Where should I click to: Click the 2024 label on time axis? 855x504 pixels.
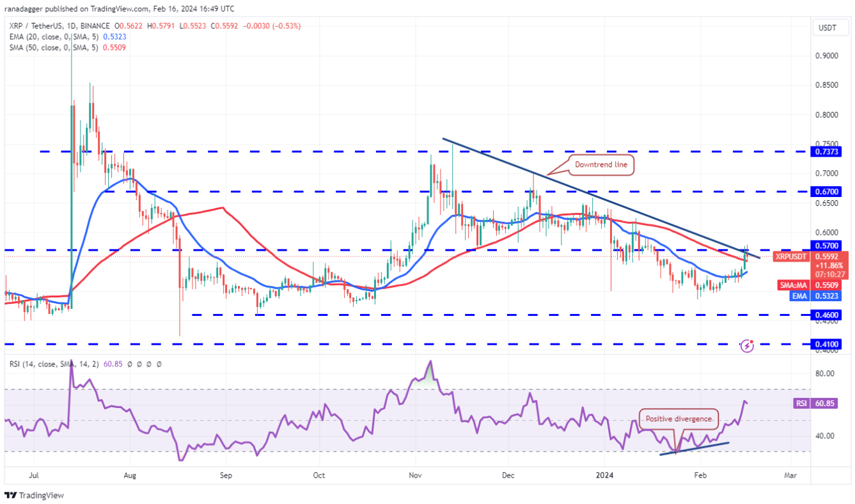tap(604, 475)
